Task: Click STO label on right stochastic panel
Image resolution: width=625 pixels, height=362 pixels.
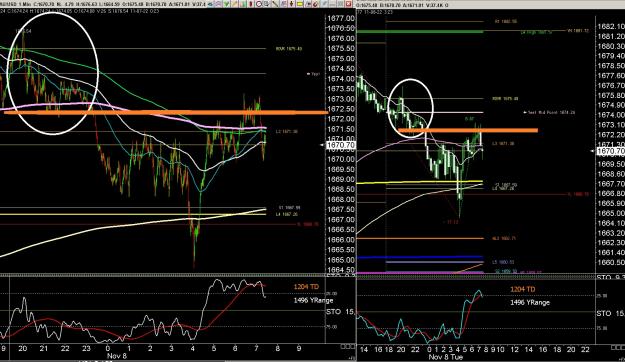Action: [604, 314]
